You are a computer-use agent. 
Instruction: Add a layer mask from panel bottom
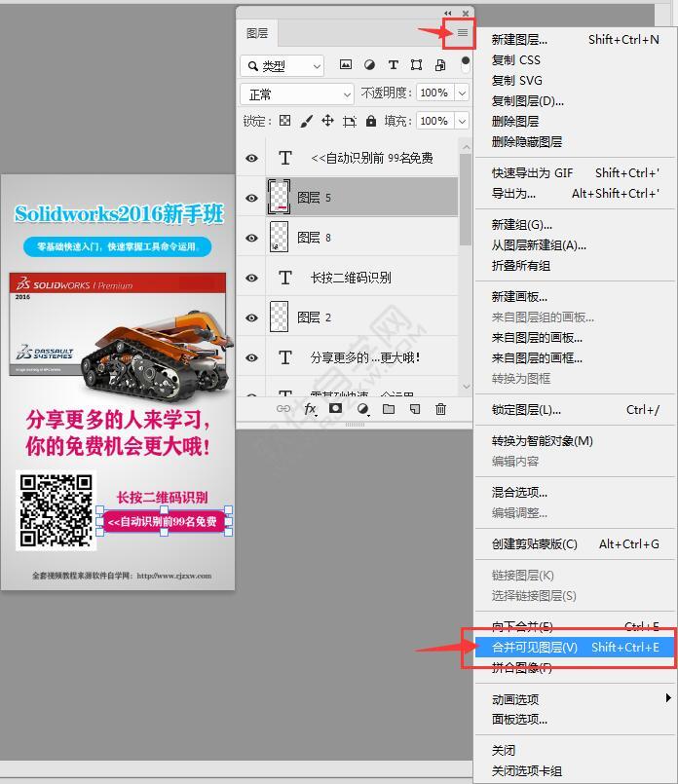click(x=336, y=409)
